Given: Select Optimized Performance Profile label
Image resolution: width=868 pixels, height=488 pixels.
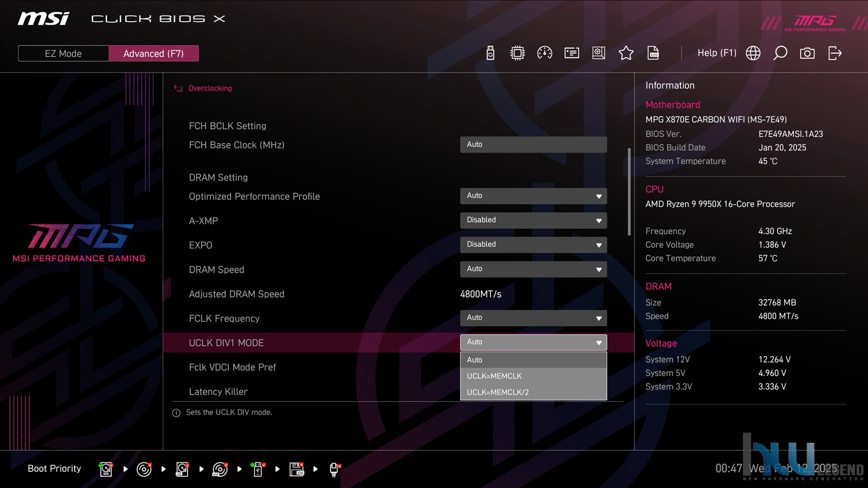Looking at the screenshot, I should (254, 196).
